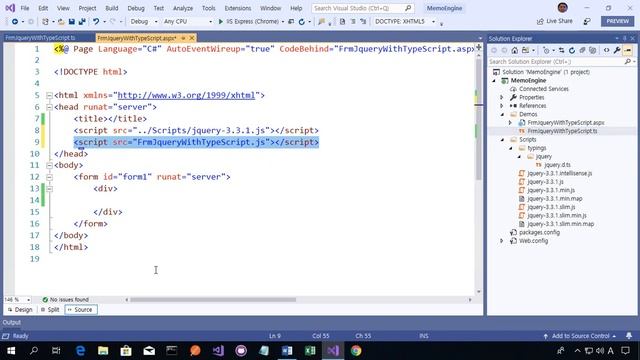Open the Analyze menu
640x360 pixels.
(x=183, y=8)
